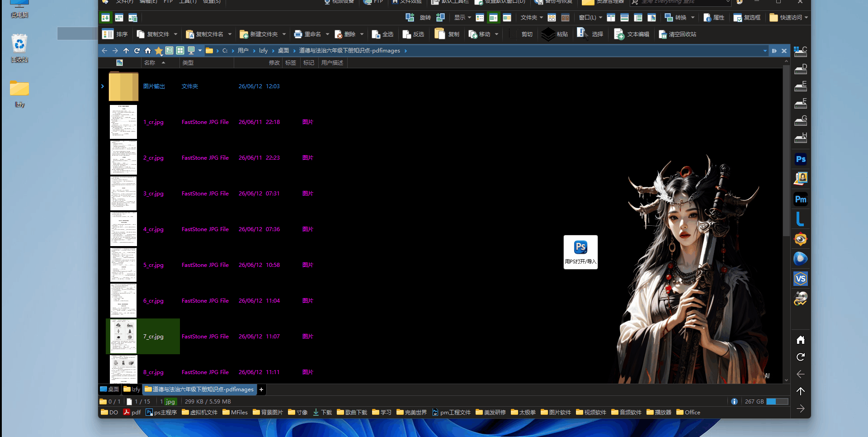The height and width of the screenshot is (437, 868).
Task: Click home icon in right sidebar
Action: point(801,340)
